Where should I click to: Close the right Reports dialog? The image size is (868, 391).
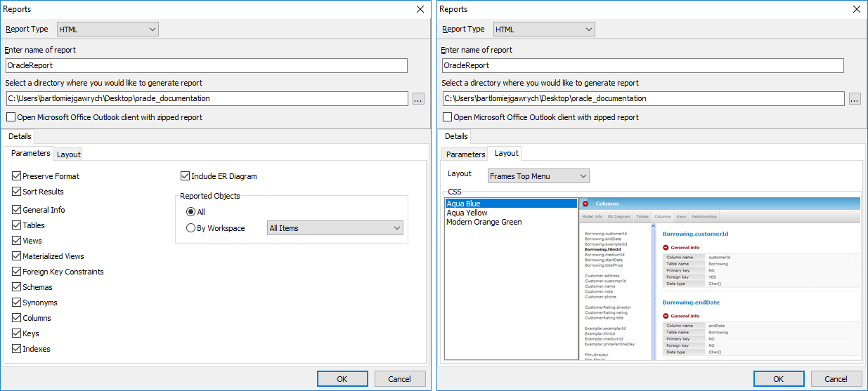pos(857,9)
